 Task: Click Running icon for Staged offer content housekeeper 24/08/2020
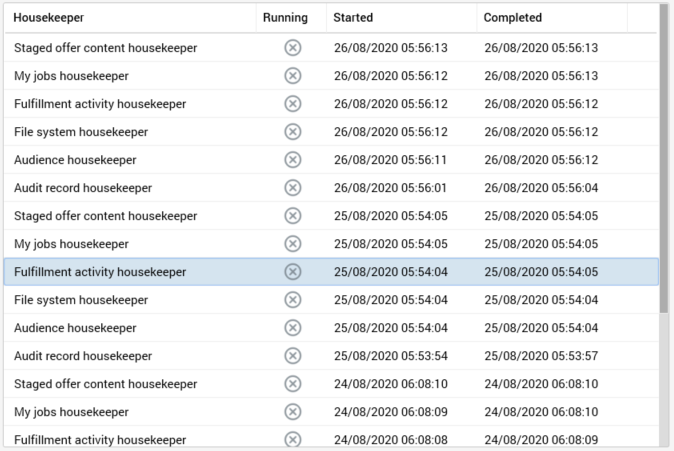pyautogui.click(x=292, y=384)
